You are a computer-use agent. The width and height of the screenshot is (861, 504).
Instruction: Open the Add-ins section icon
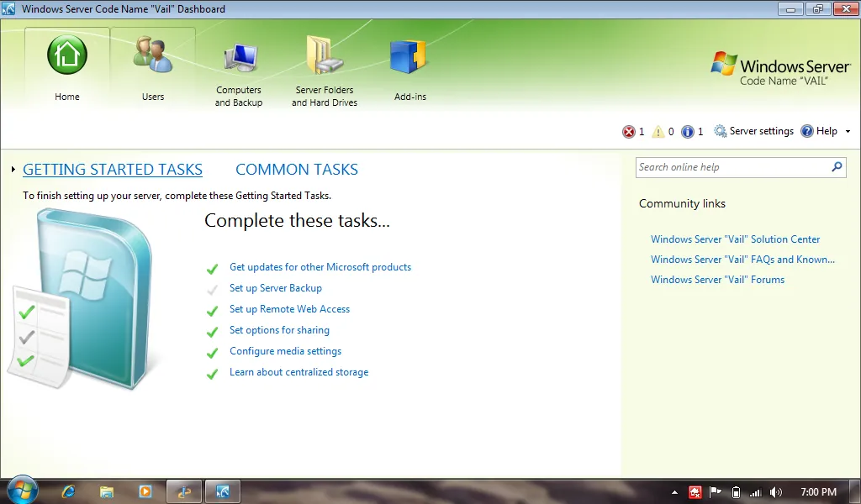(x=409, y=56)
